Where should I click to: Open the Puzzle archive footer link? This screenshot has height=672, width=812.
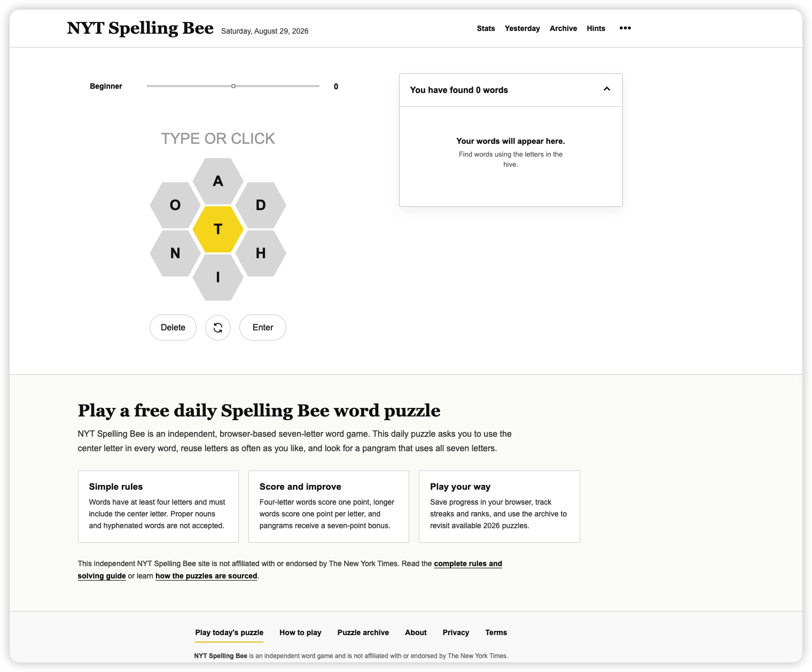click(x=363, y=632)
